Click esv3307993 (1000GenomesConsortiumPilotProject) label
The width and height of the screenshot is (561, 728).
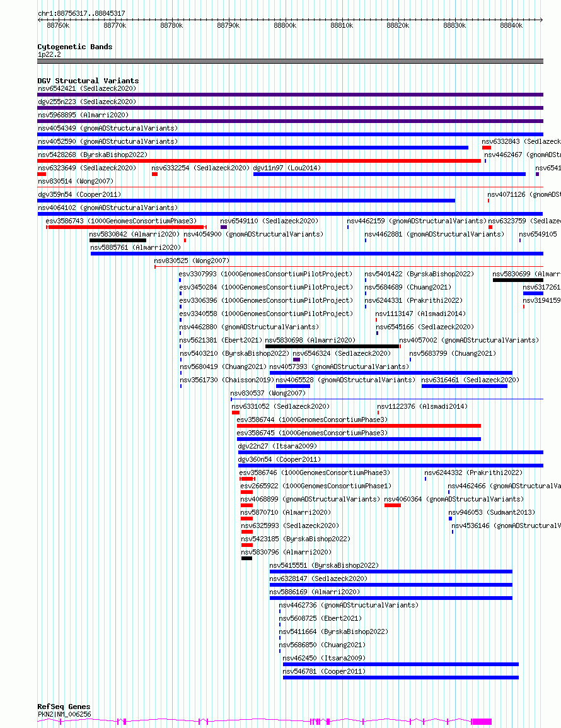pos(265,274)
